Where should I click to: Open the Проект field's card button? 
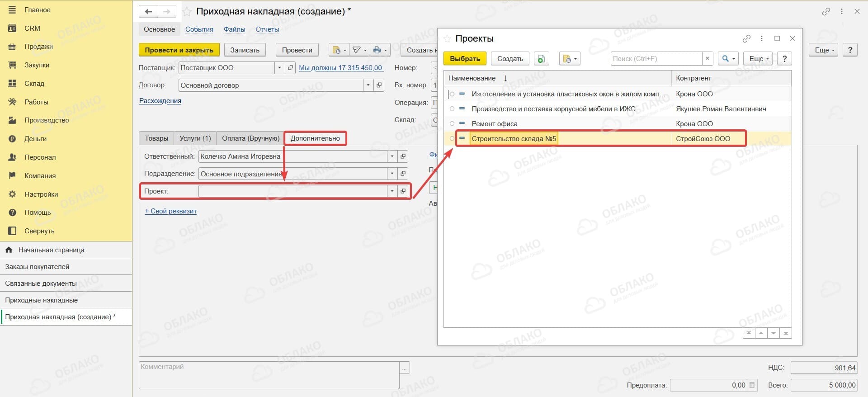(x=403, y=191)
